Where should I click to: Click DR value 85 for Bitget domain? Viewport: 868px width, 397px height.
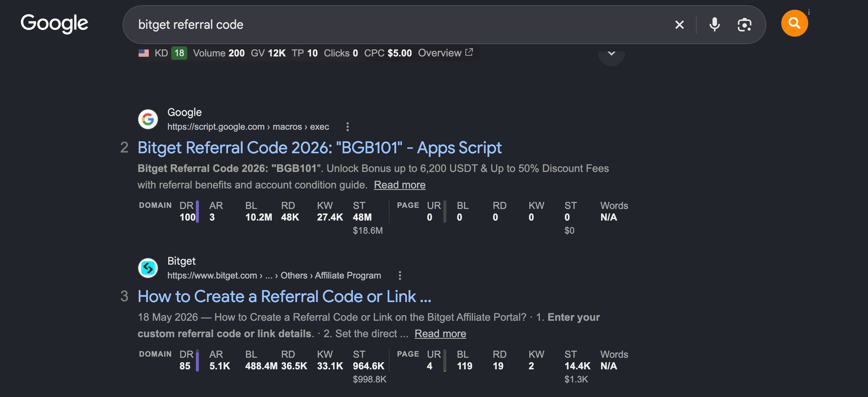pos(185,366)
